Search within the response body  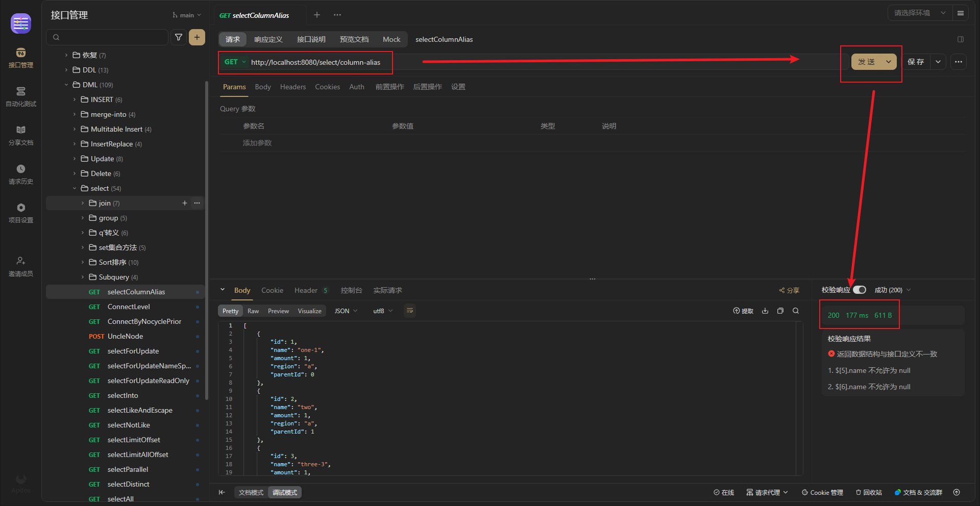point(796,311)
